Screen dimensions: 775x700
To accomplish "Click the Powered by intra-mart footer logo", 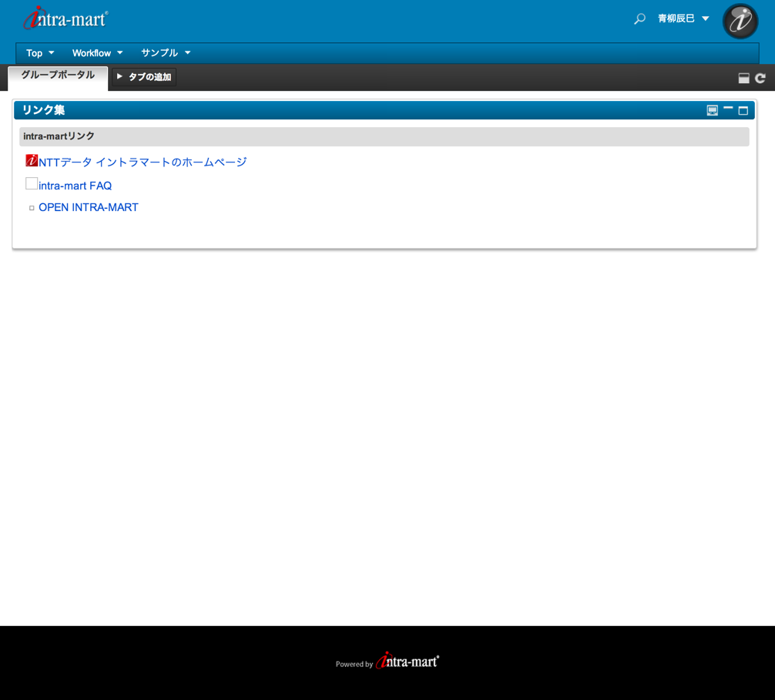I will pyautogui.click(x=387, y=661).
